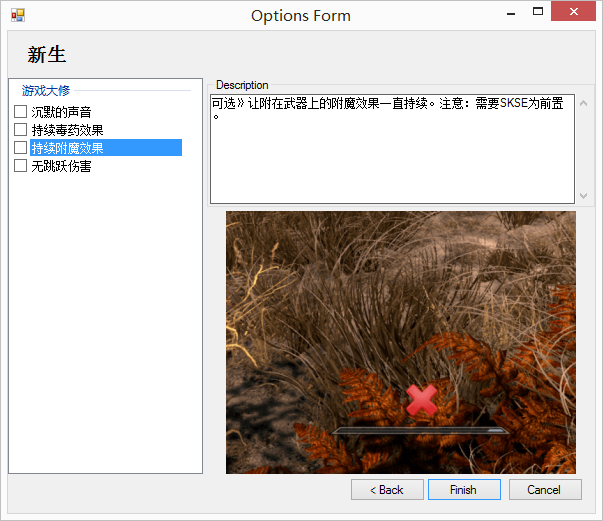Maximize the Options Form window
The height and width of the screenshot is (521, 603).
[x=538, y=13]
